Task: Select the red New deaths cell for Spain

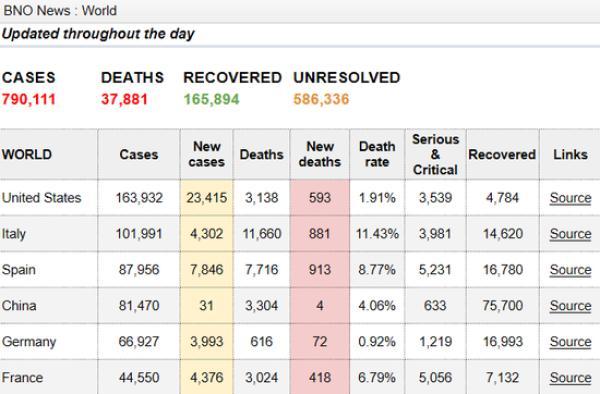Action: tap(320, 270)
